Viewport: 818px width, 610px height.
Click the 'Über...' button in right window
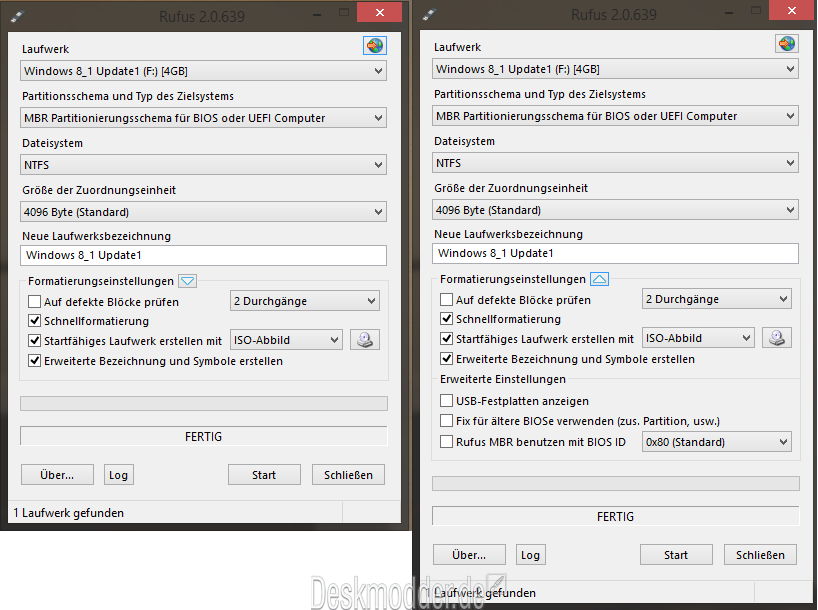(470, 555)
